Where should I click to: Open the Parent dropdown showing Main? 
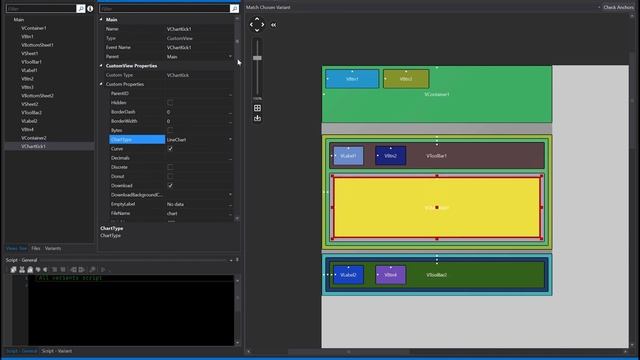(x=230, y=56)
